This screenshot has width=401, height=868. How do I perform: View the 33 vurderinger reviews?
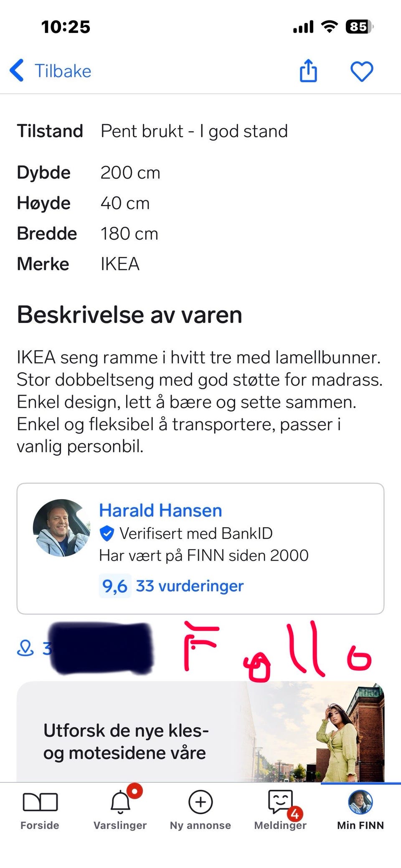pyautogui.click(x=190, y=586)
